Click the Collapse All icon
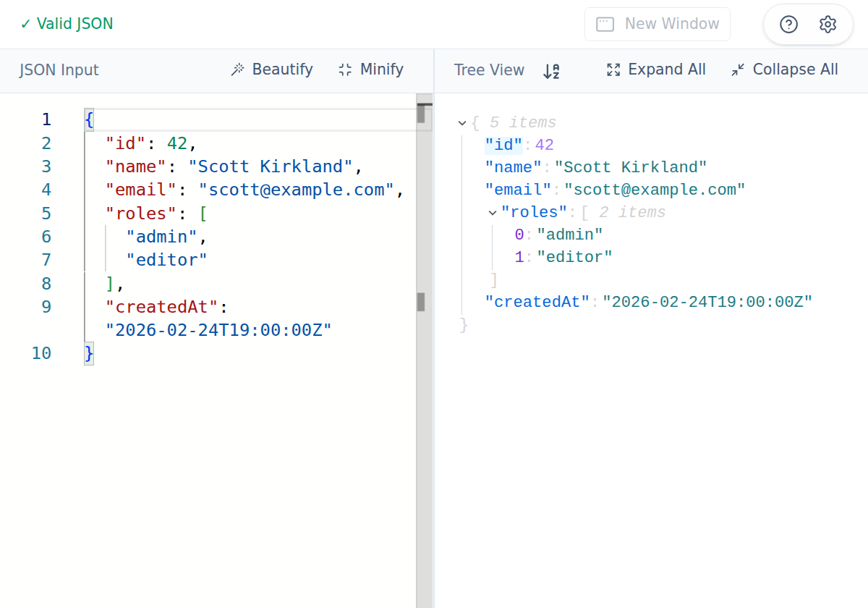The height and width of the screenshot is (608, 868). [737, 69]
